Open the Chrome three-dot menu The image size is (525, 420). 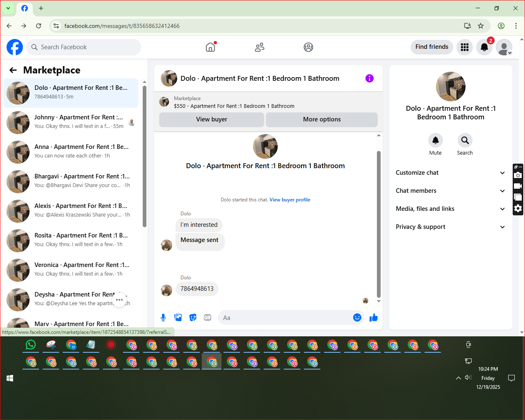[x=516, y=26]
